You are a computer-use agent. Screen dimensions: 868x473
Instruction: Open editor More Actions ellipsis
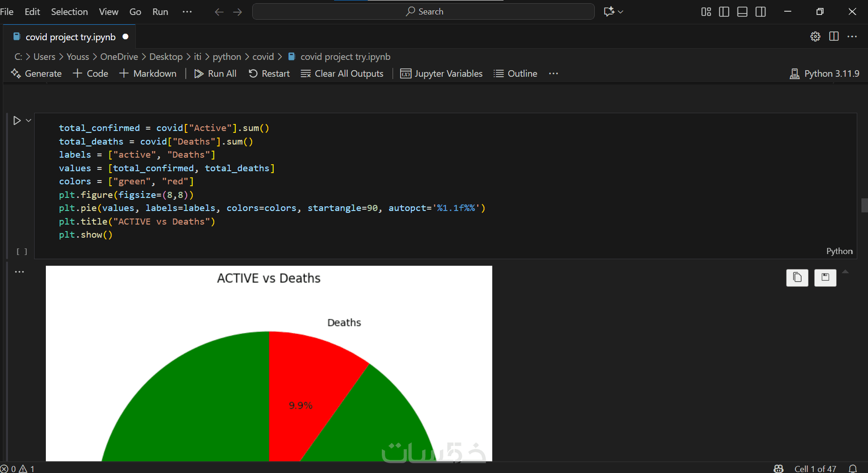pyautogui.click(x=852, y=36)
